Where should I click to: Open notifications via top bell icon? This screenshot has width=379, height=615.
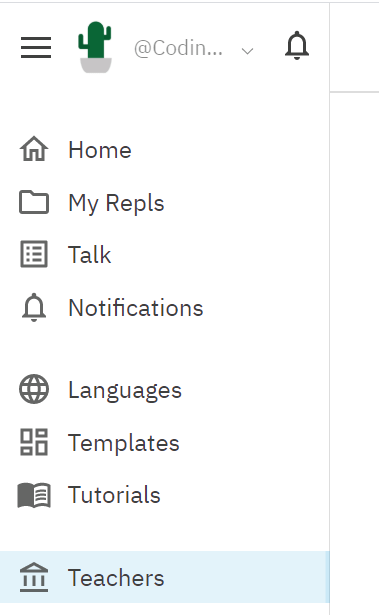(x=297, y=46)
